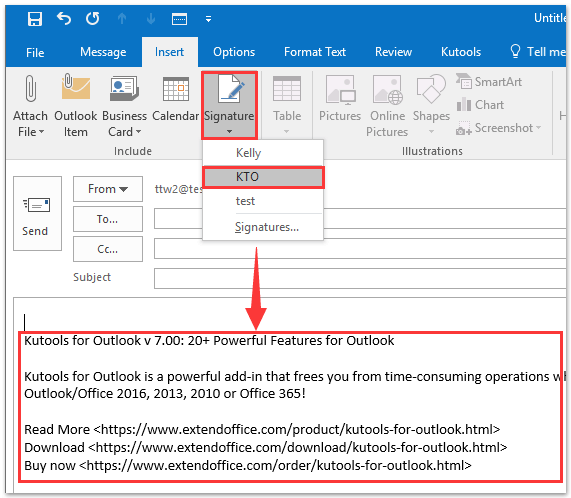This screenshot has width=571, height=498.
Task: Click the Download extendoffice link
Action: point(297,447)
